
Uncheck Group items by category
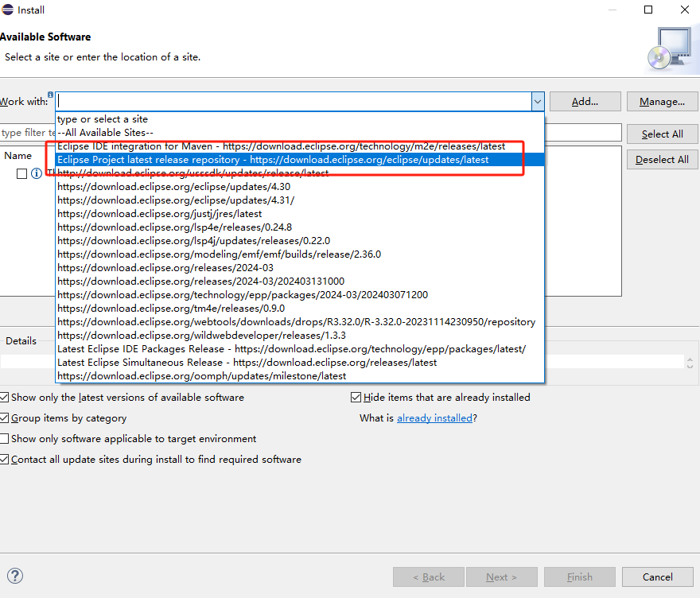[x=5, y=417]
